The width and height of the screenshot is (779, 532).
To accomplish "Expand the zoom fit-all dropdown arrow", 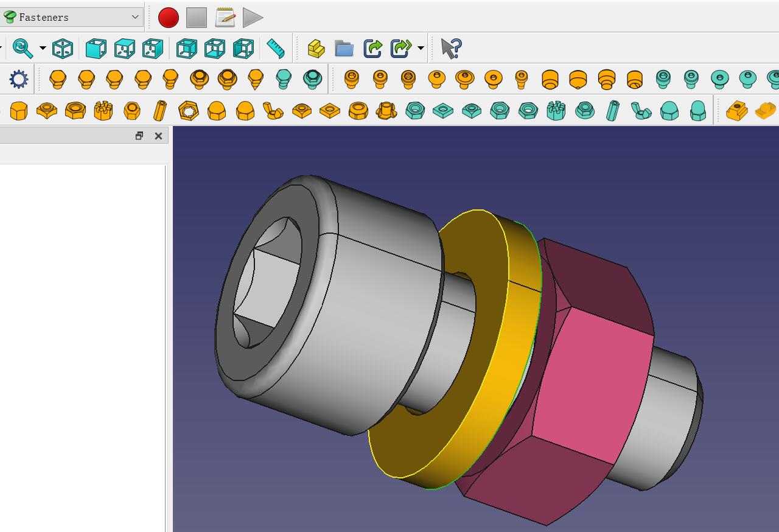I will click(43, 48).
